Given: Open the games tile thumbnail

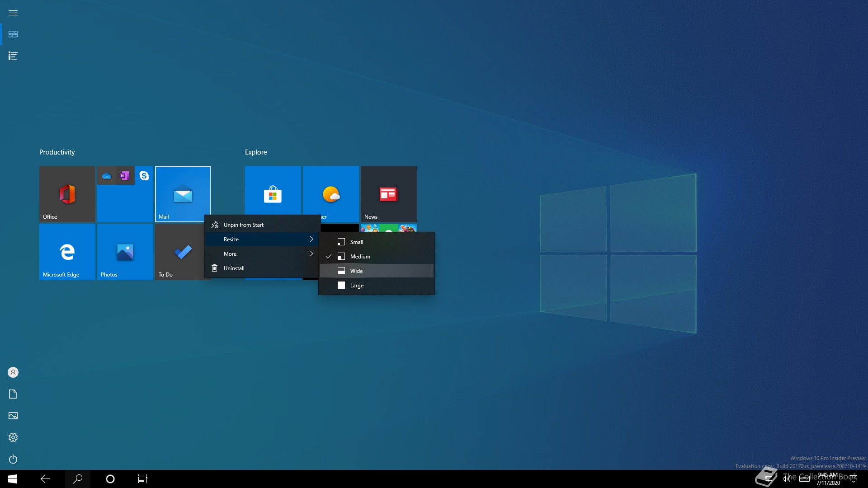Looking at the screenshot, I should pos(389,228).
